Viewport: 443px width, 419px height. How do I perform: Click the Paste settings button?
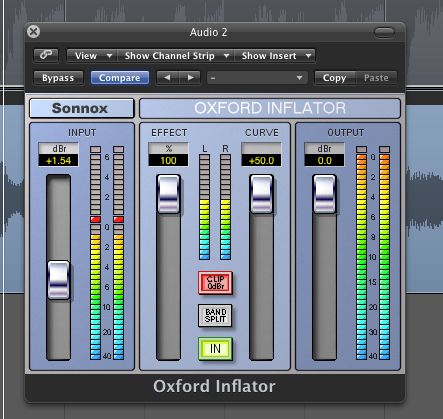point(376,78)
